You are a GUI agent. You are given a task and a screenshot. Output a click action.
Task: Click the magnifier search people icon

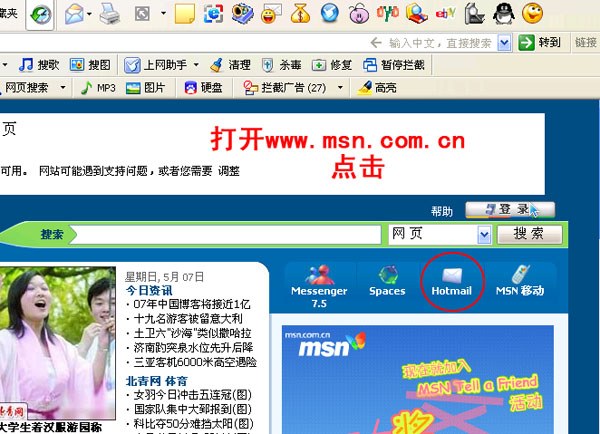tap(416, 14)
